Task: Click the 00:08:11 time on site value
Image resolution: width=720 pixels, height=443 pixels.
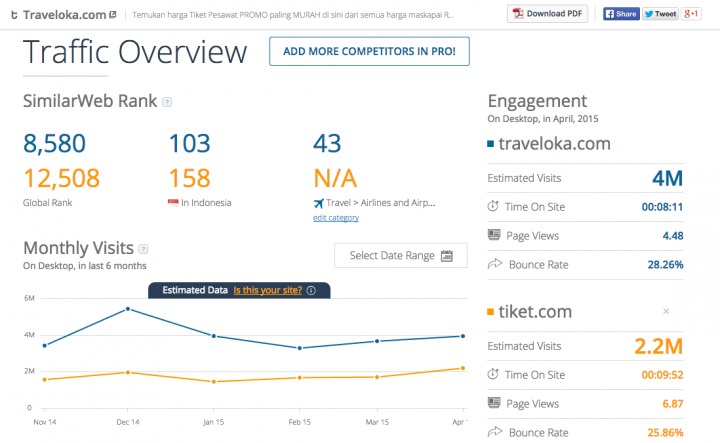Action: point(662,207)
